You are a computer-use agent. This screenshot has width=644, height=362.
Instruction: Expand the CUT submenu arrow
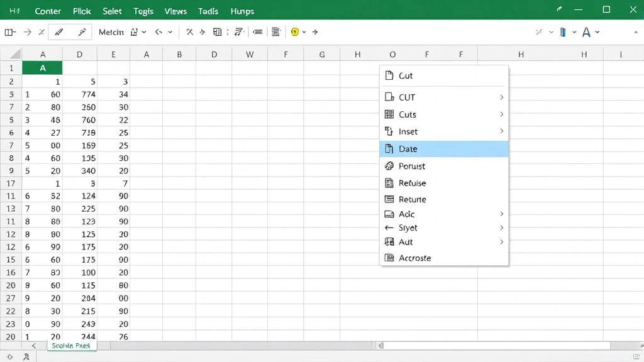click(x=501, y=97)
